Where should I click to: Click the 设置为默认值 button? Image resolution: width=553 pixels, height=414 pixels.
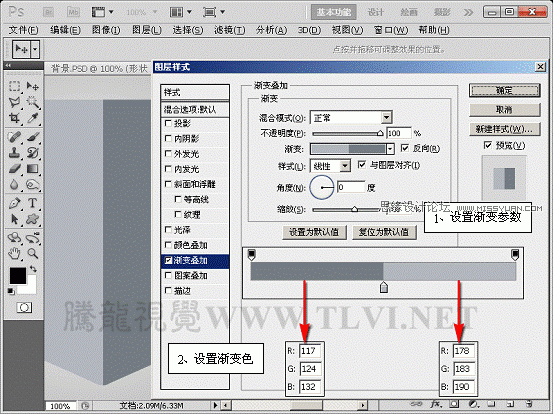(314, 232)
